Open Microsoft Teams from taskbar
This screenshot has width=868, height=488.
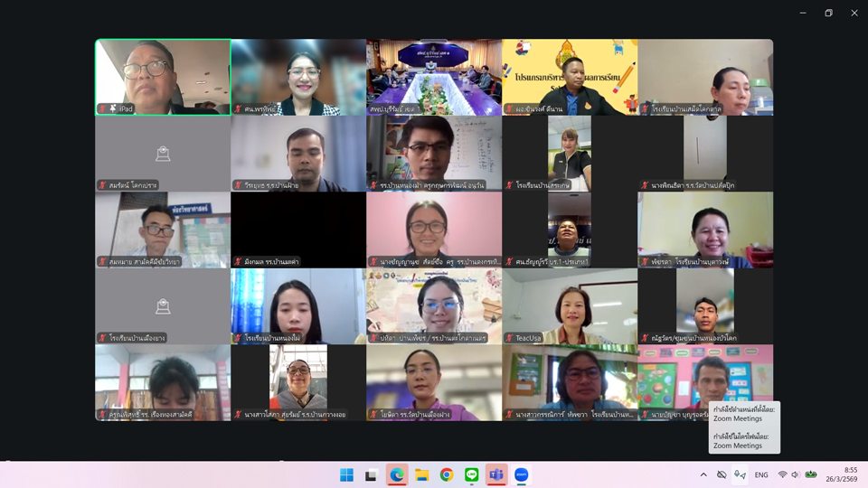(x=496, y=474)
